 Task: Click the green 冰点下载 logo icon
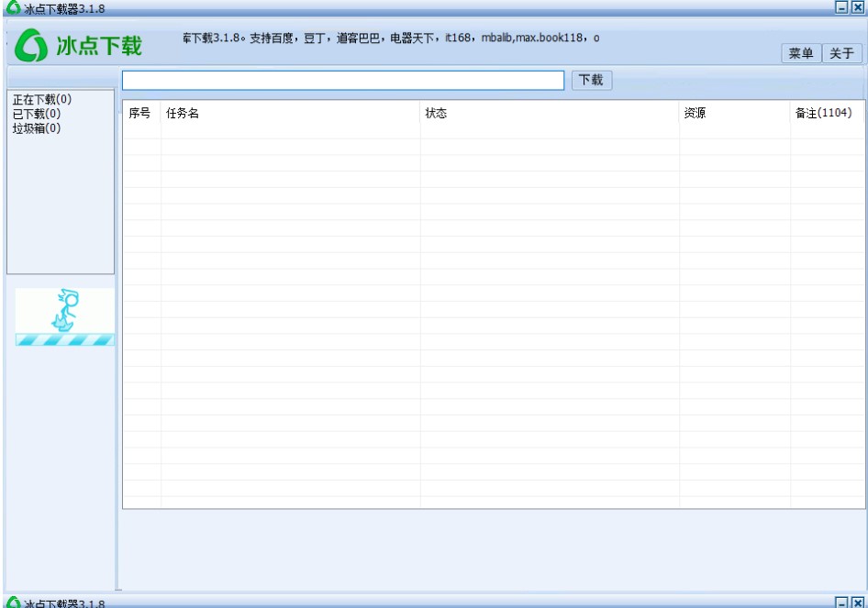[x=30, y=45]
